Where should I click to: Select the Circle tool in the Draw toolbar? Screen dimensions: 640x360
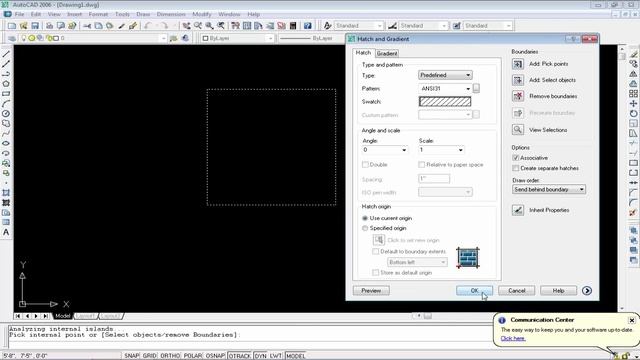pos(6,113)
